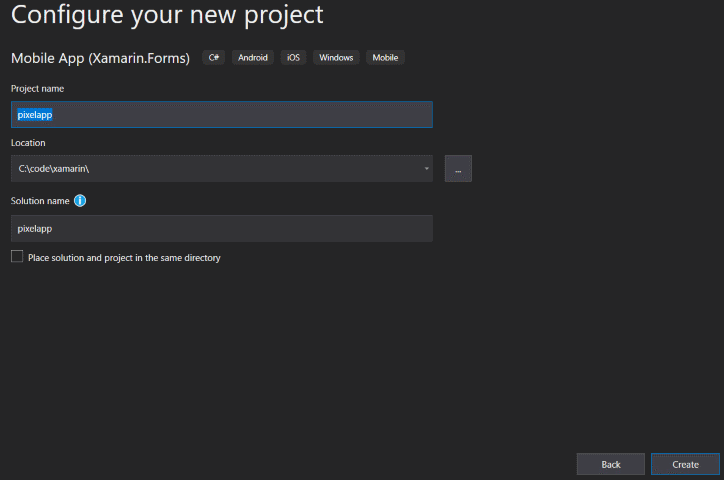Enable Place solution and project in same directory
Image resolution: width=724 pixels, height=480 pixels.
coord(17,257)
